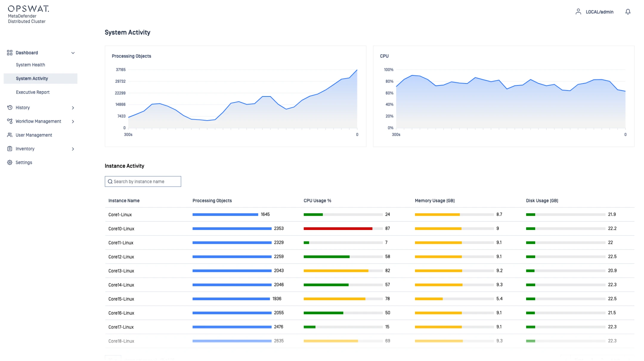This screenshot has width=644, height=361.
Task: Open the System Health page
Action: pos(30,65)
